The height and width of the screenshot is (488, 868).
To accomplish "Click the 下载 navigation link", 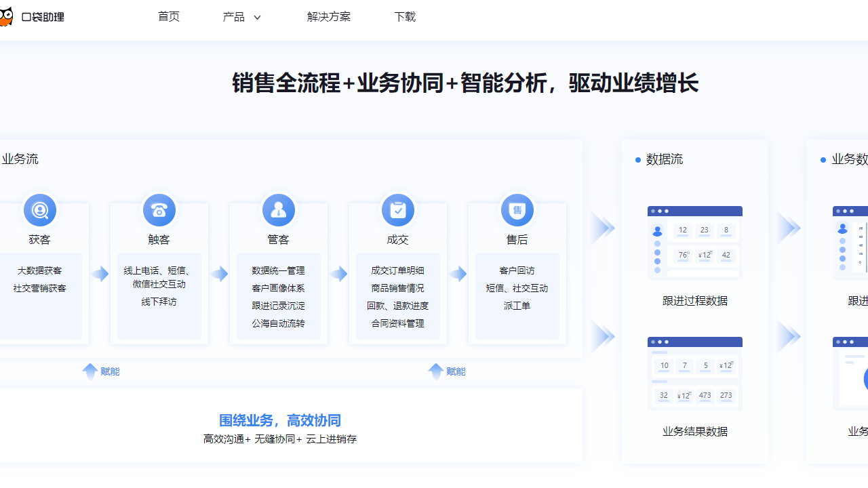I will (405, 17).
